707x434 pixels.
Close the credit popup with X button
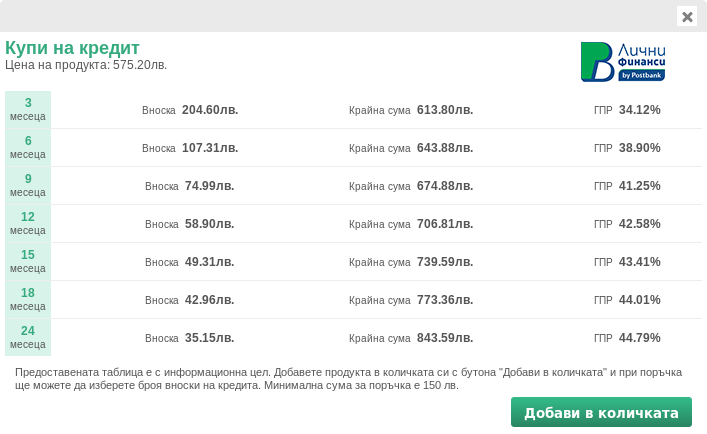click(x=687, y=16)
